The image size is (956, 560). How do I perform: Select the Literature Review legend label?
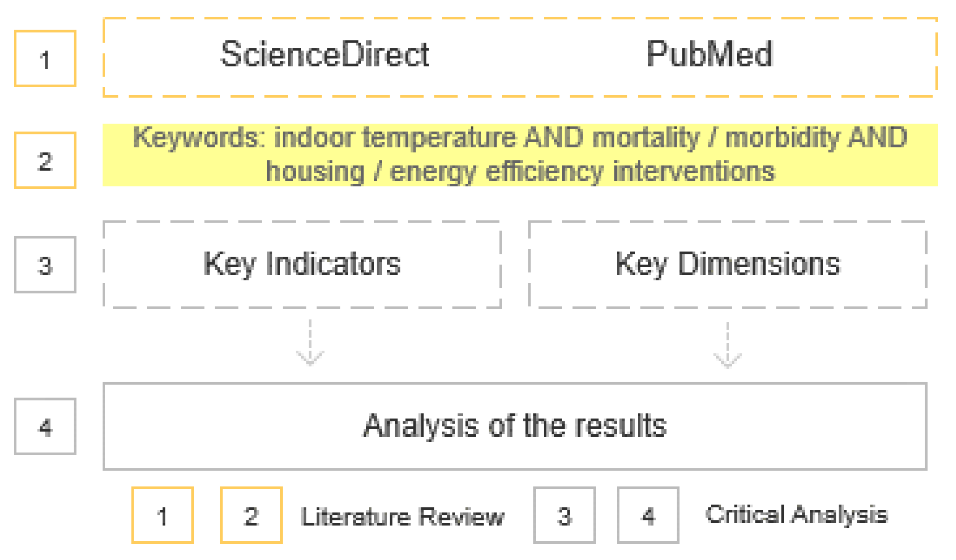(402, 517)
